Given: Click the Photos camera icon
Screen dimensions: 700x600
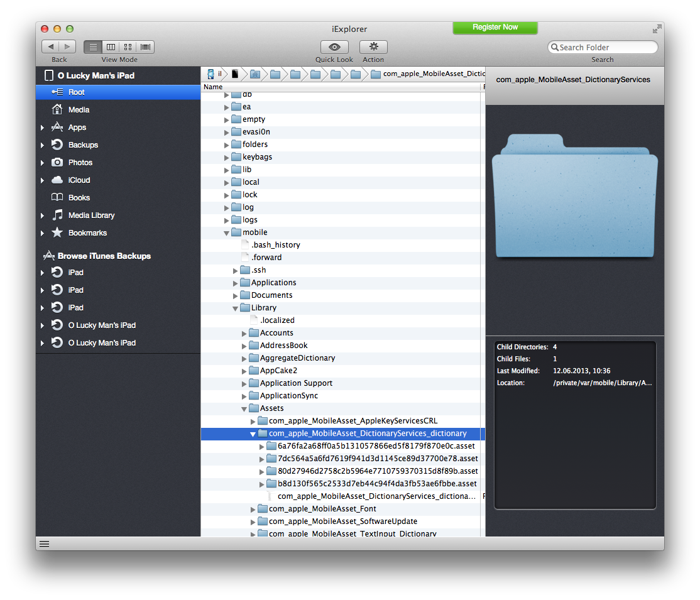Looking at the screenshot, I should [x=57, y=163].
